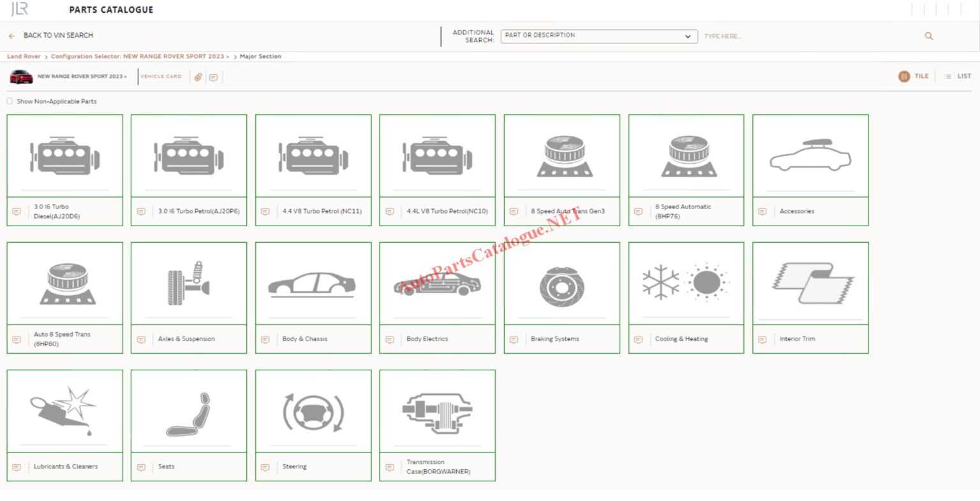
Task: Enable Show Non-Applicable Parts
Action: click(x=10, y=101)
